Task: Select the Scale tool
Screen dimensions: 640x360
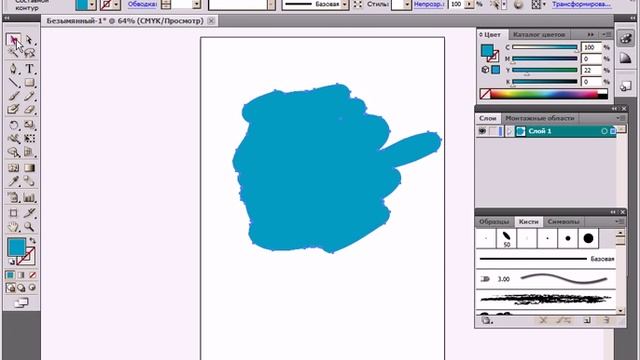Action: (x=29, y=124)
